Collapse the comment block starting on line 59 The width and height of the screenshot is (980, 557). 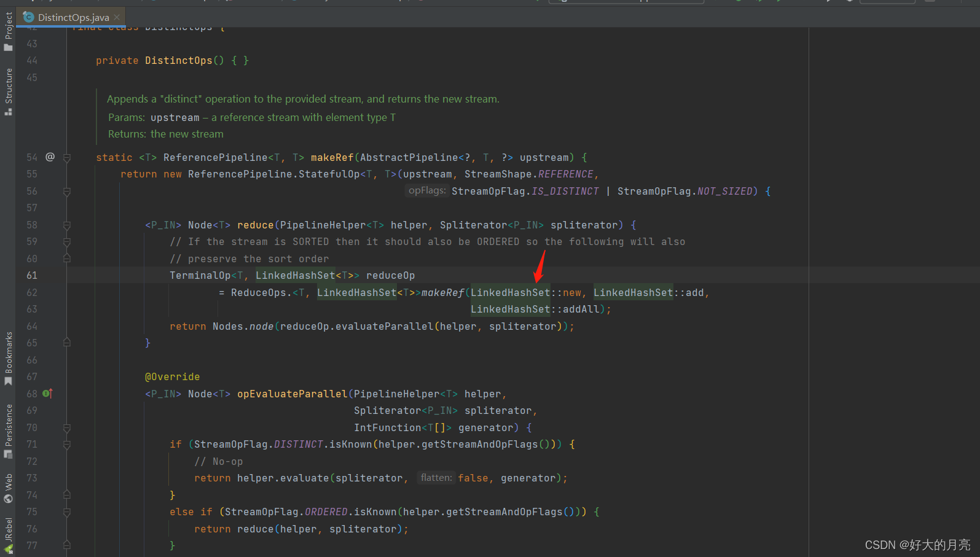click(x=67, y=242)
